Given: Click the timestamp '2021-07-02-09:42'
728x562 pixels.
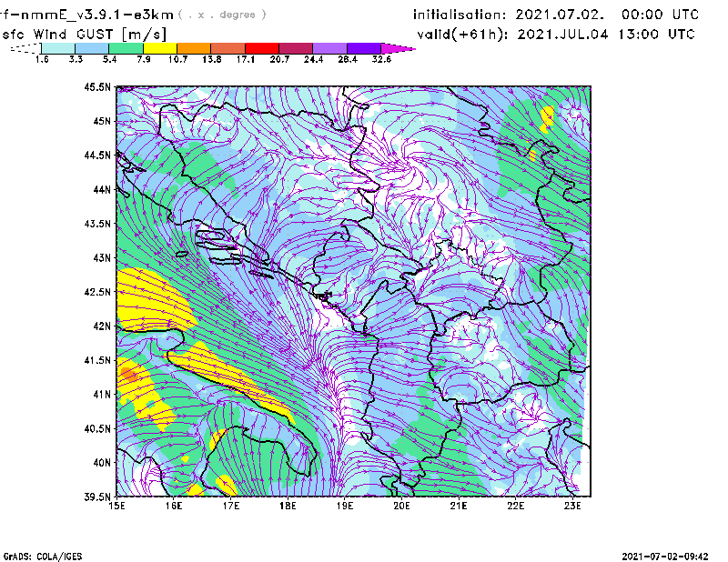Looking at the screenshot, I should pyautogui.click(x=665, y=557).
